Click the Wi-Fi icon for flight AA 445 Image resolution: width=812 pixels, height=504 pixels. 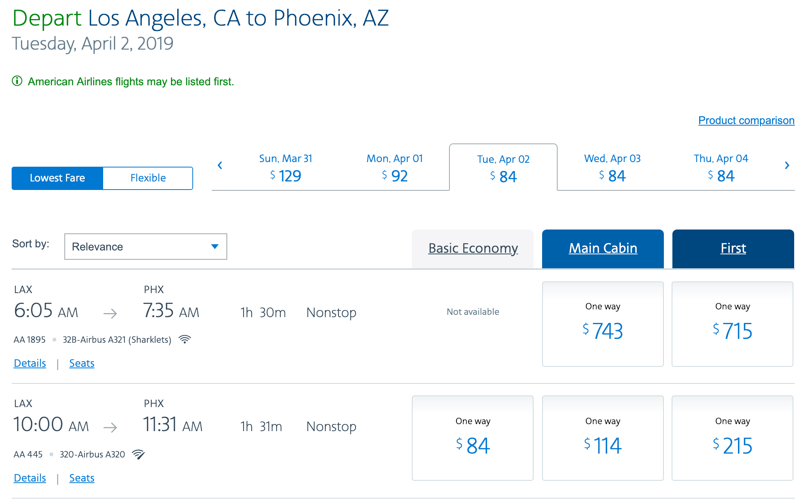[x=138, y=454]
